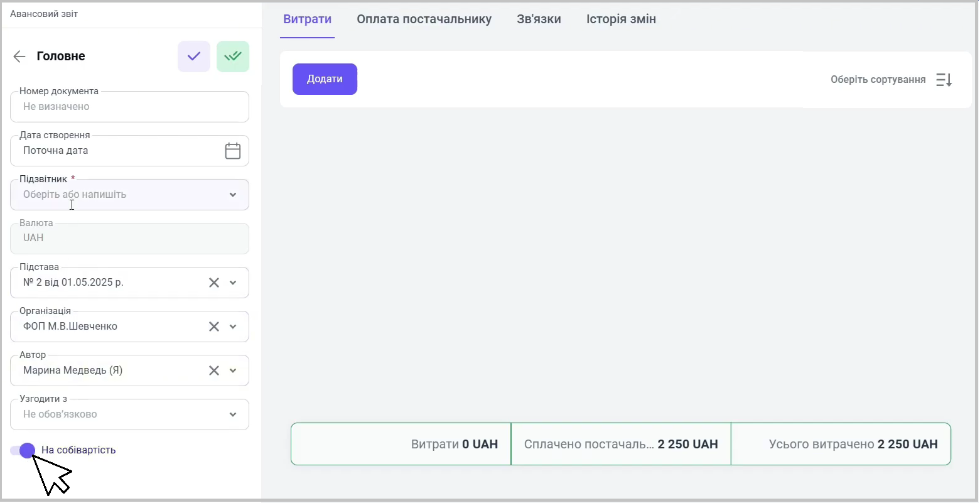Click the single checkmark save button
This screenshot has height=503, width=980.
pos(194,57)
